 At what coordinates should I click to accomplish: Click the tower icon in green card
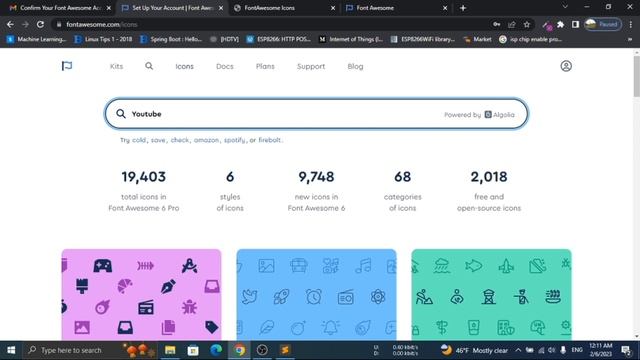pyautogui.click(x=489, y=297)
